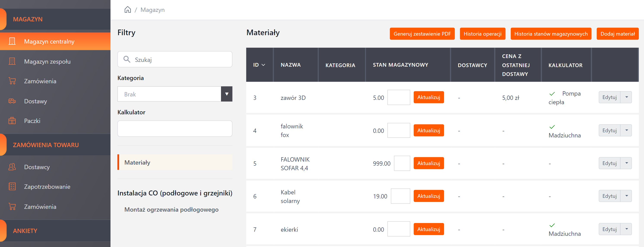
Task: Expand the Edytuj dropdown arrow for zawór 3D
Action: 626,97
